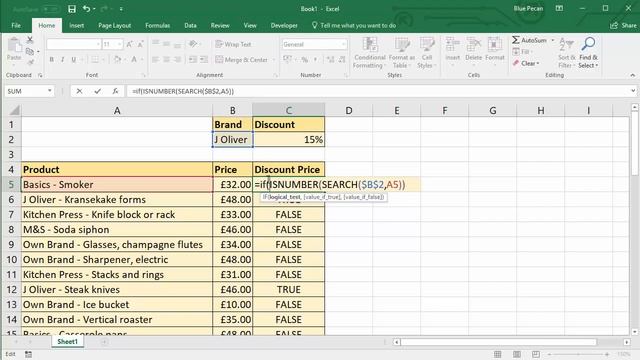
Task: Select the £33.00 price cell
Action: coord(232,214)
